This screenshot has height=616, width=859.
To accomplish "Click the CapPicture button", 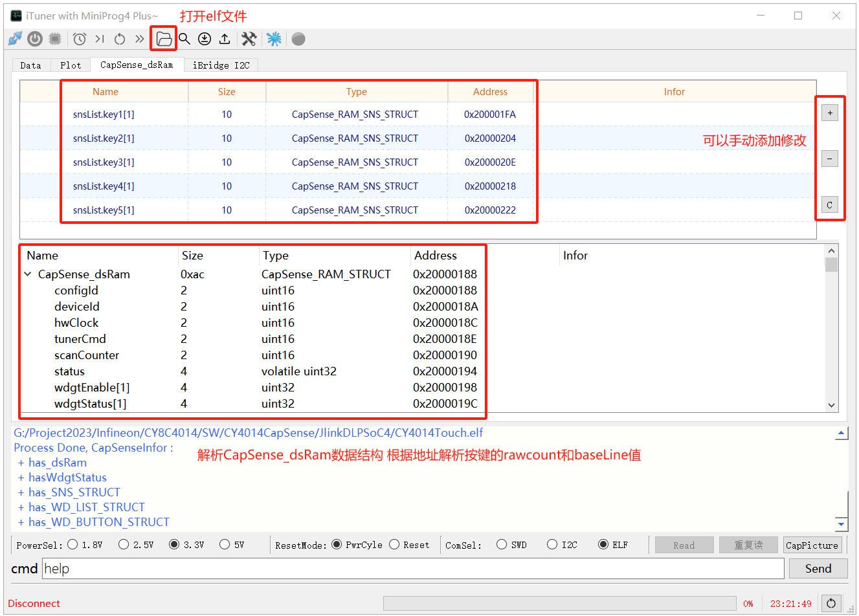I will [x=812, y=545].
